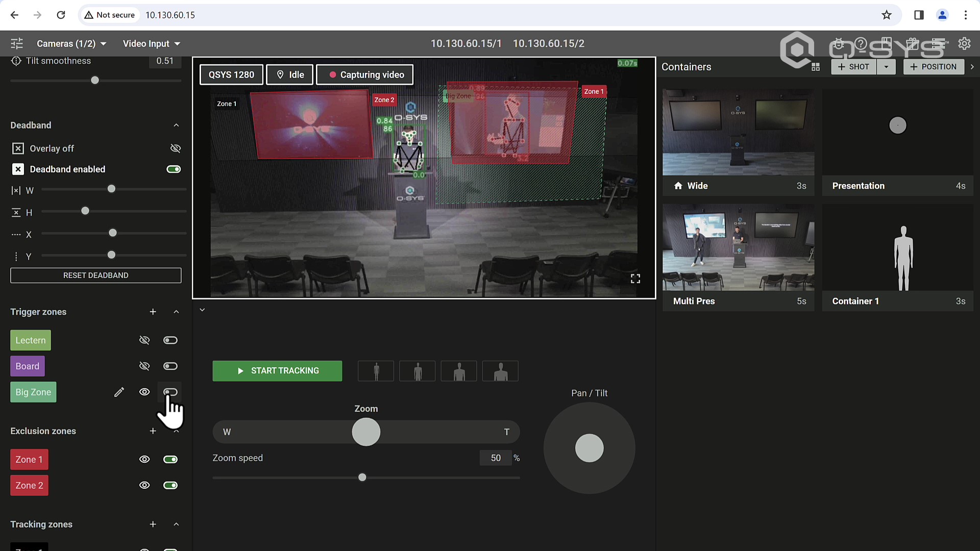Click the Lectern zone label

[x=31, y=340]
